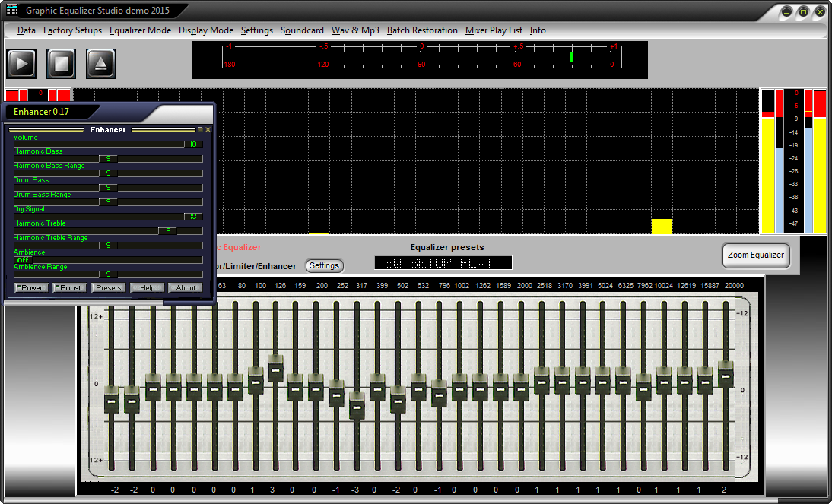832x504 pixels.
Task: Click the Zoom Equalizer button
Action: coord(755,256)
